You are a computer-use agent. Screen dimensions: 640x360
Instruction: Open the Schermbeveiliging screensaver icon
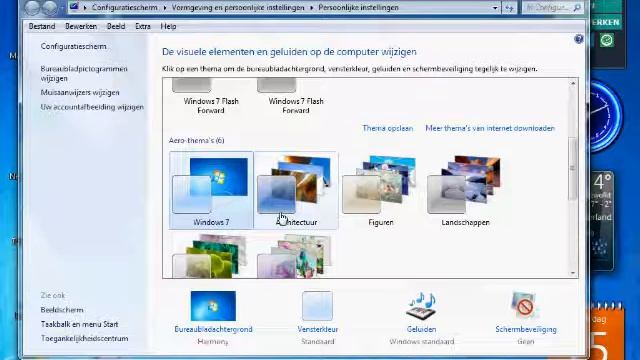pyautogui.click(x=525, y=306)
